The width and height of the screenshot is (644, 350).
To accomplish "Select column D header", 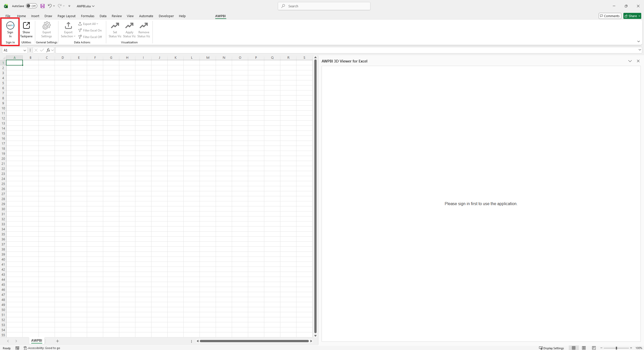I will (x=63, y=57).
